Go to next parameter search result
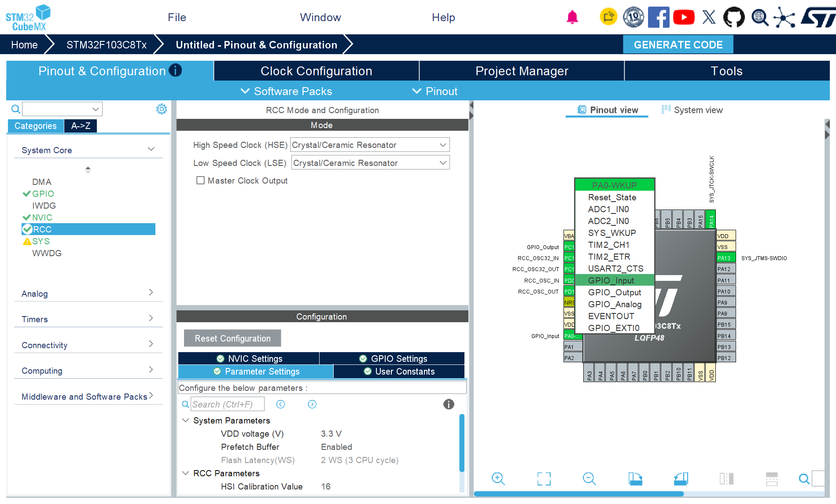The width and height of the screenshot is (836, 504). coord(312,404)
